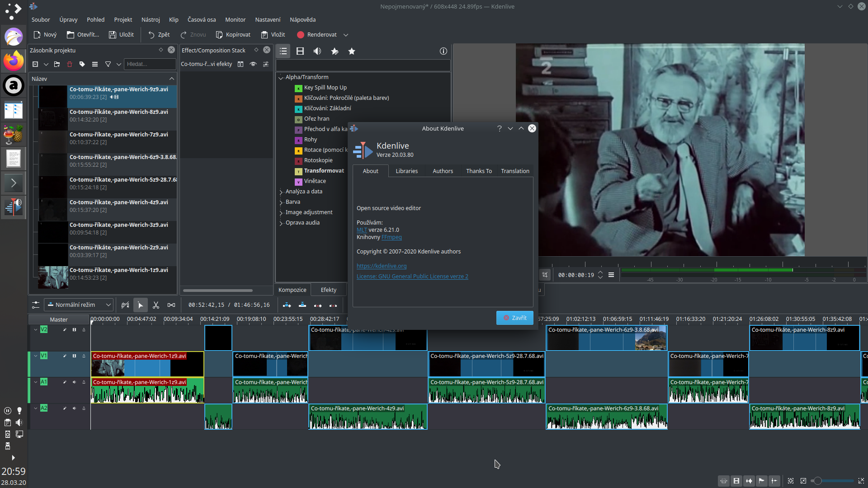Click the Zavřít button in About dialog
This screenshot has height=488, width=868.
coord(514,318)
